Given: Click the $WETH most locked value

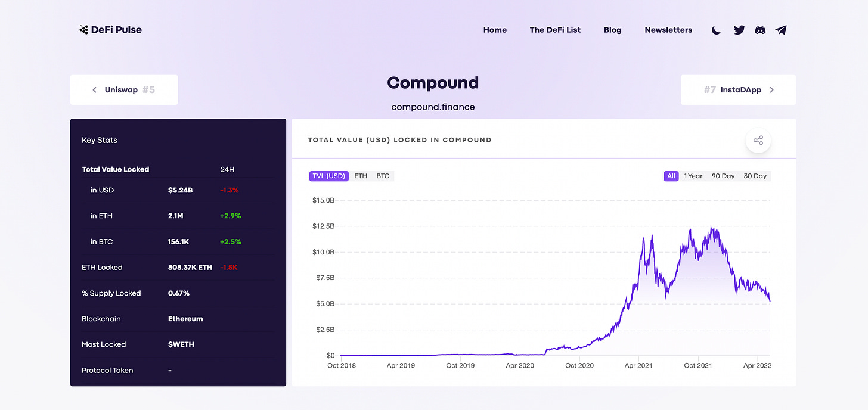Looking at the screenshot, I should click(x=181, y=344).
